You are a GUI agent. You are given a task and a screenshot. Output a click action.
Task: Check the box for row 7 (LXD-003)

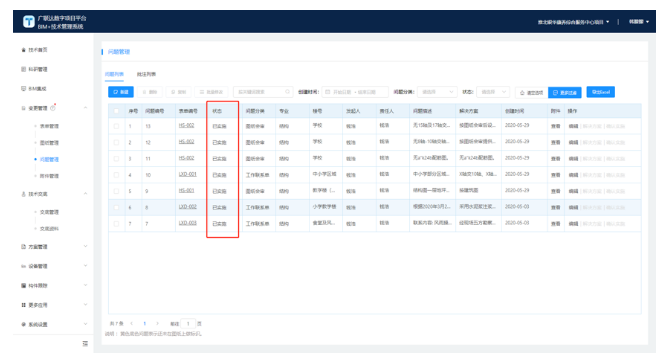116,223
